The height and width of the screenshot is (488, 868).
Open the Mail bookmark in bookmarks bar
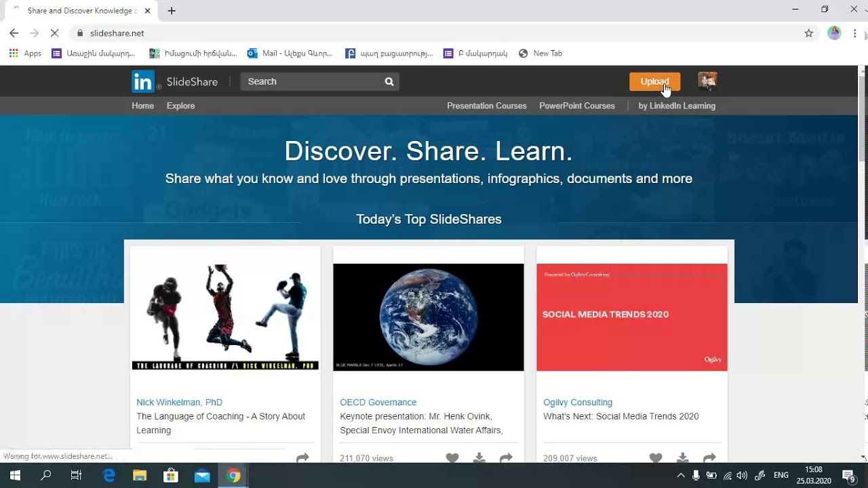click(x=290, y=54)
